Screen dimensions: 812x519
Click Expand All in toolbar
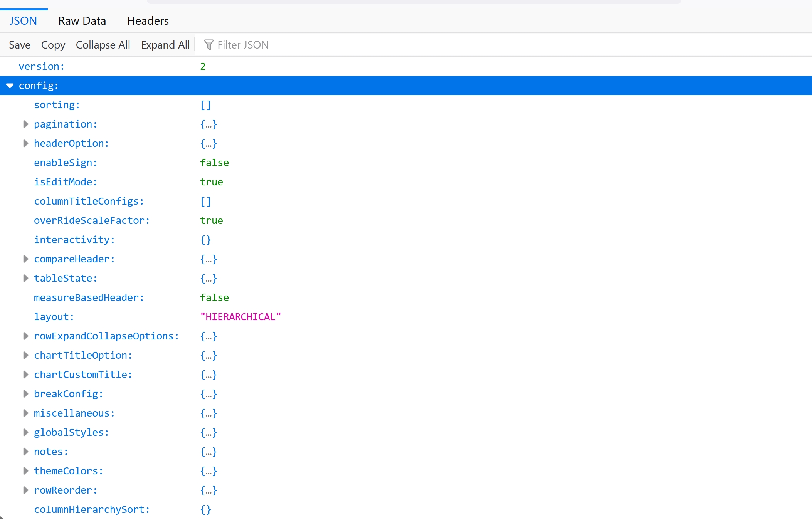click(165, 45)
